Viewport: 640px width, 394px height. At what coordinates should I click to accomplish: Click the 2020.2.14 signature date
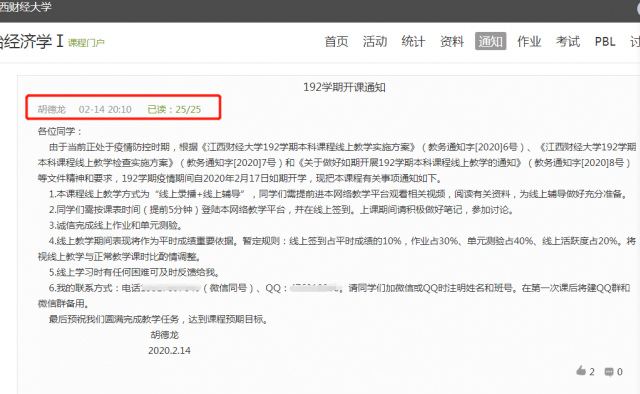point(169,351)
